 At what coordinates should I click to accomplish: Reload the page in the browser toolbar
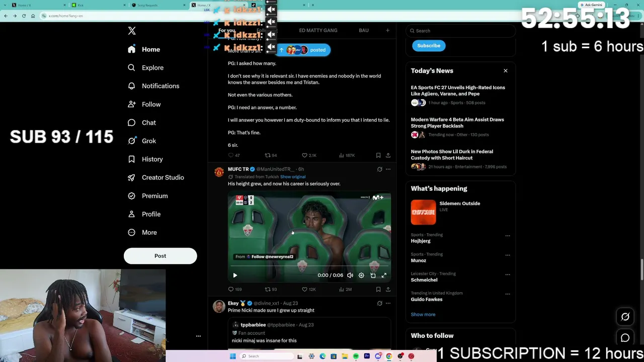pyautogui.click(x=24, y=16)
